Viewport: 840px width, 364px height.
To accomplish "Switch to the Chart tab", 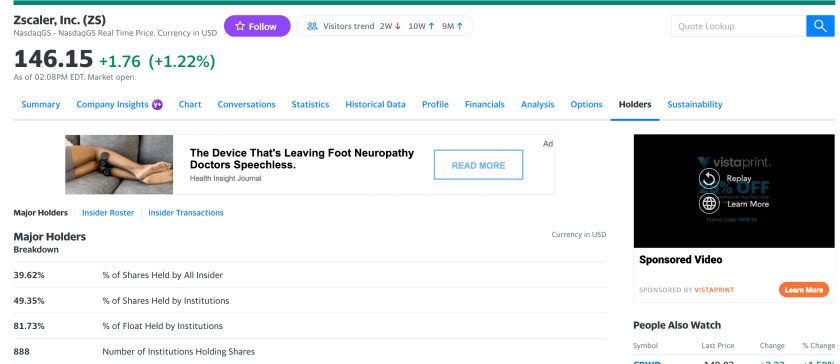I will pyautogui.click(x=190, y=105).
